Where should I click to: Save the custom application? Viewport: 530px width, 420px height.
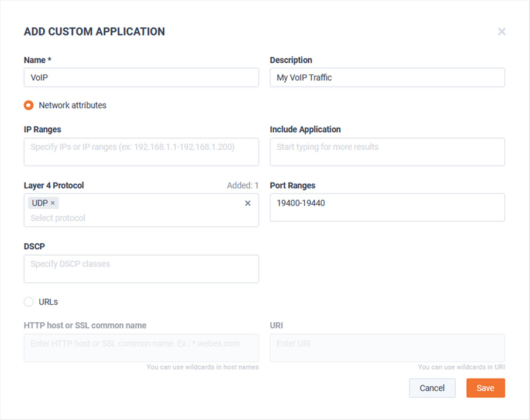pos(486,388)
